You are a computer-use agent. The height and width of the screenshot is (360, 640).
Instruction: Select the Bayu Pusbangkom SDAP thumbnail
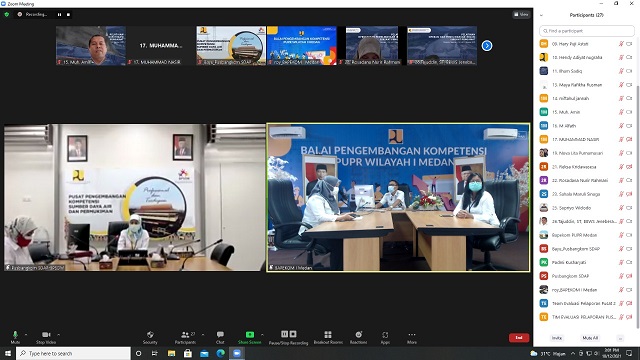click(x=231, y=46)
